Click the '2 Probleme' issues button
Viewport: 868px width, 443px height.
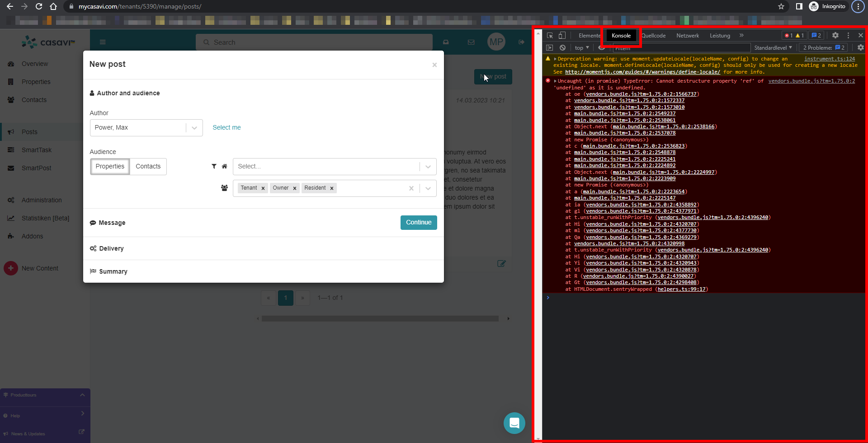824,48
